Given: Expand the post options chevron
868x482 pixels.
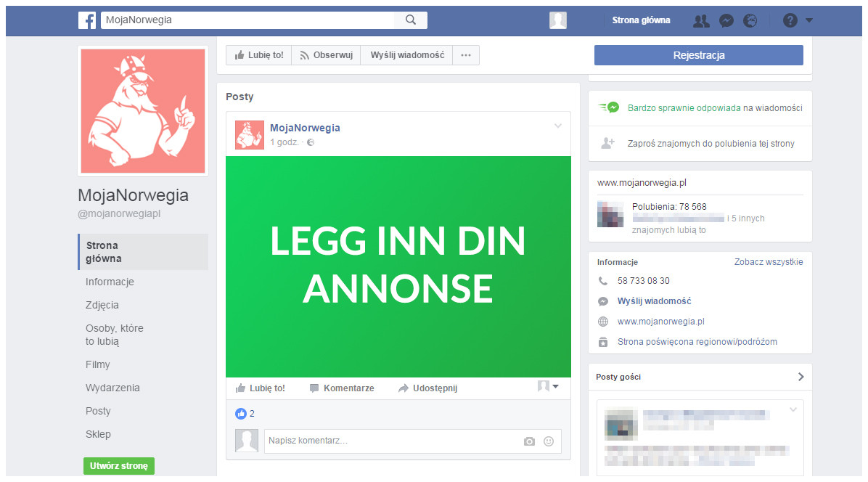Looking at the screenshot, I should click(558, 126).
